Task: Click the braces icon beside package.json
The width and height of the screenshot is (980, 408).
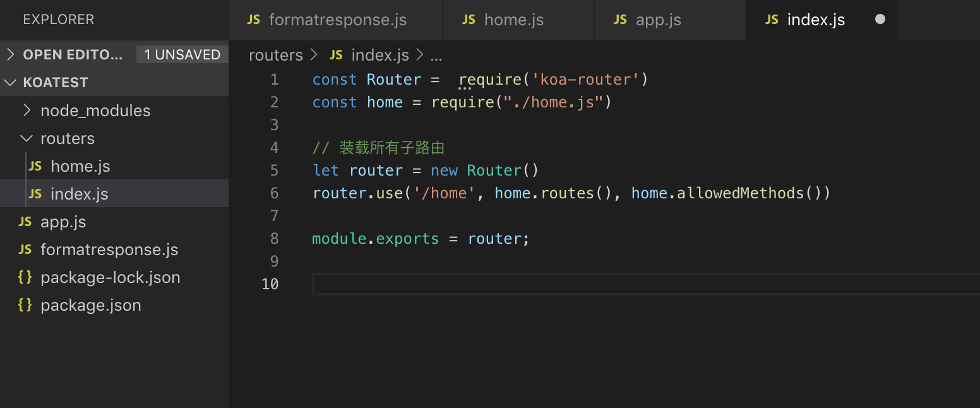Action: coord(25,305)
